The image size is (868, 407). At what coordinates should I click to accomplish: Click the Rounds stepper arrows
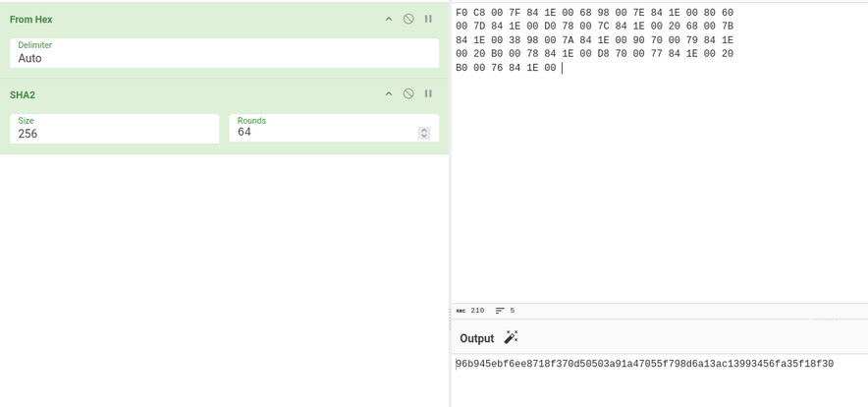point(424,133)
